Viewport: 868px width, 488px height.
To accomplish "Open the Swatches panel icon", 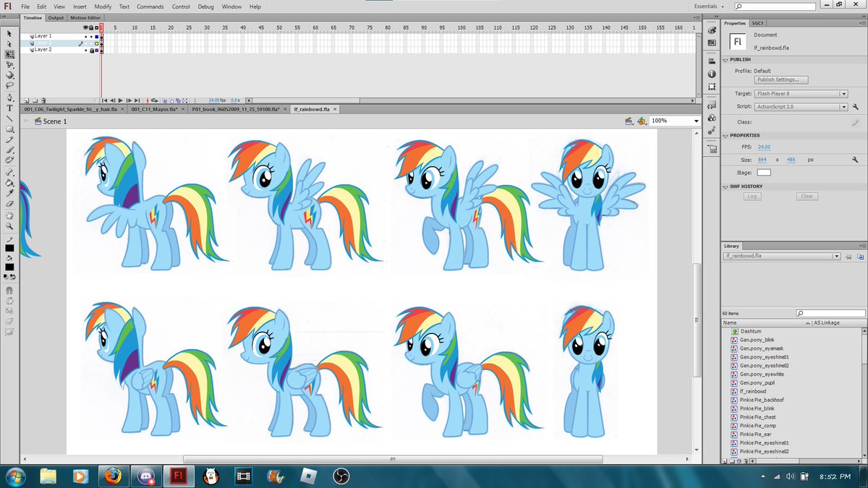I will click(x=712, y=43).
